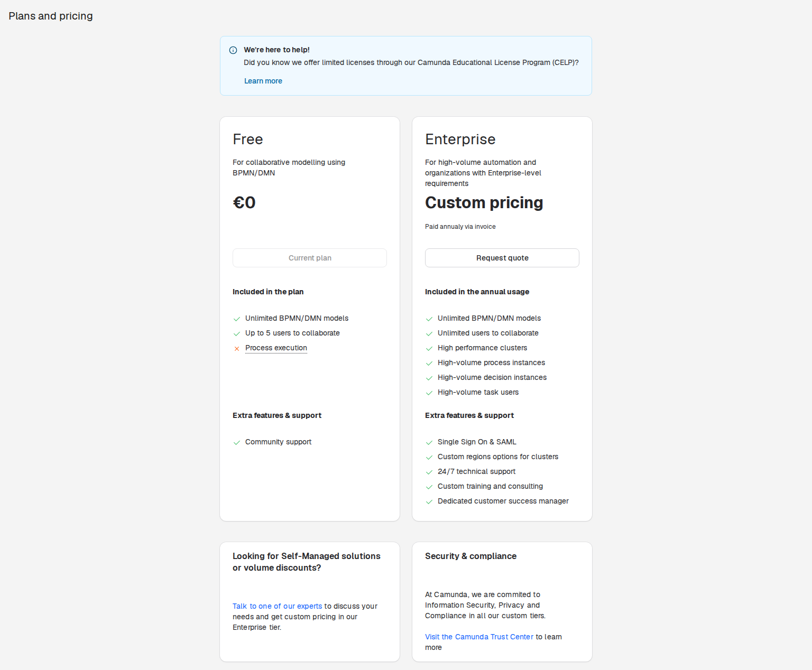The width and height of the screenshot is (812, 670).
Task: Click the Looking for Self-Managed solutions heading
Action: [x=307, y=562]
